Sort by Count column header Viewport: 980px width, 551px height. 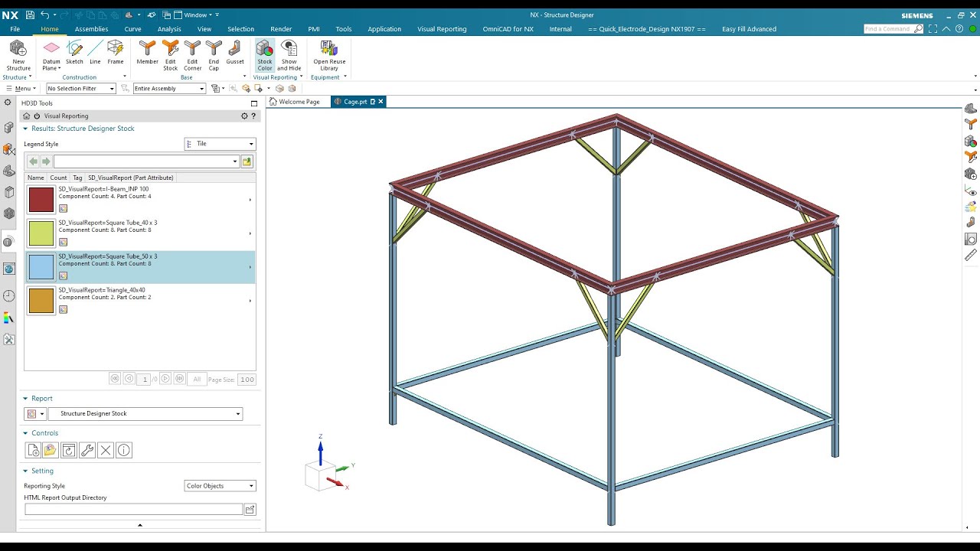(x=59, y=178)
